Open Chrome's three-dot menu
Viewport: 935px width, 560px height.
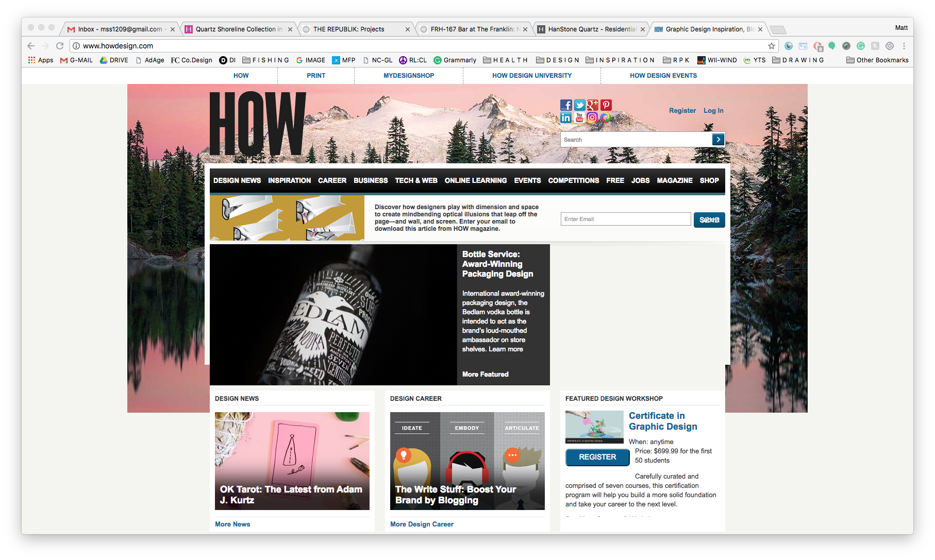904,46
